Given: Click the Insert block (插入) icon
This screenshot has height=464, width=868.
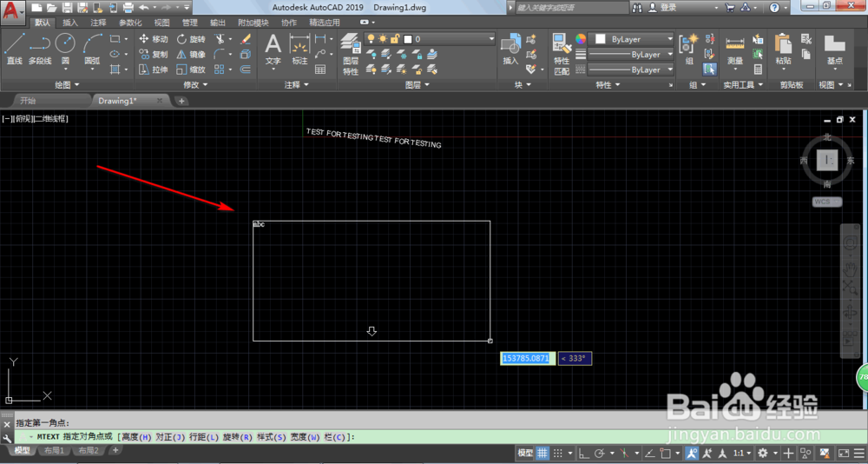Looking at the screenshot, I should tap(510, 50).
